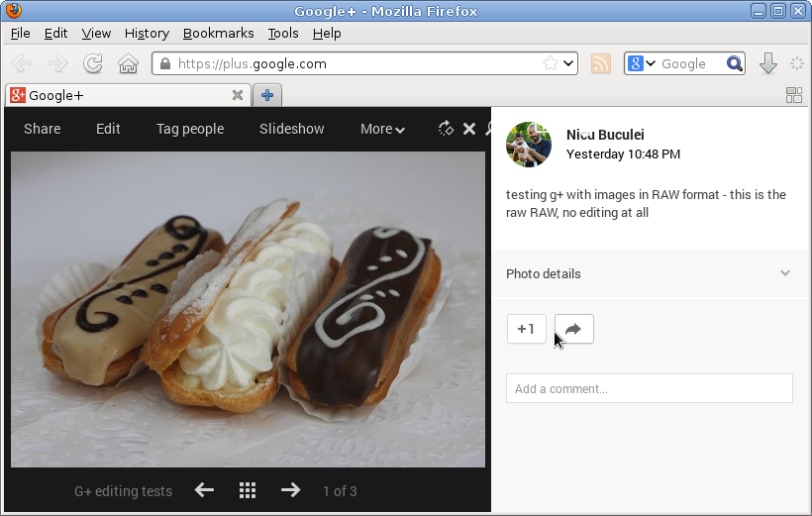
Task: Reload the current page
Action: click(93, 63)
